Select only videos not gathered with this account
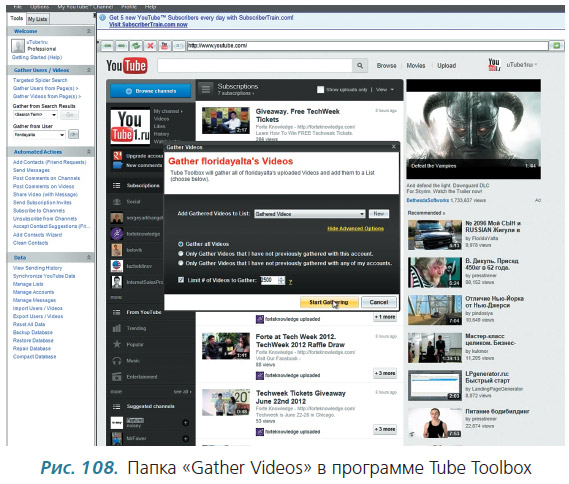The image size is (569, 484). point(180,254)
